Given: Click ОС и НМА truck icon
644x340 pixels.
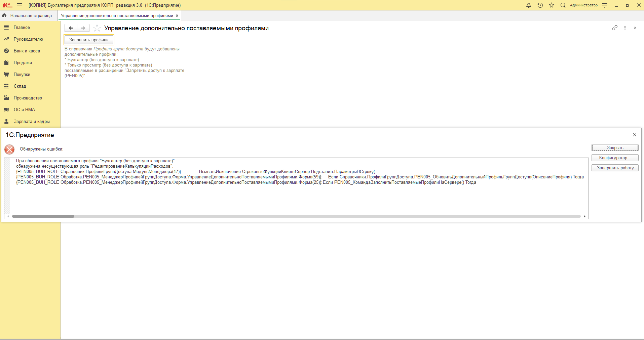Looking at the screenshot, I should click(6, 110).
